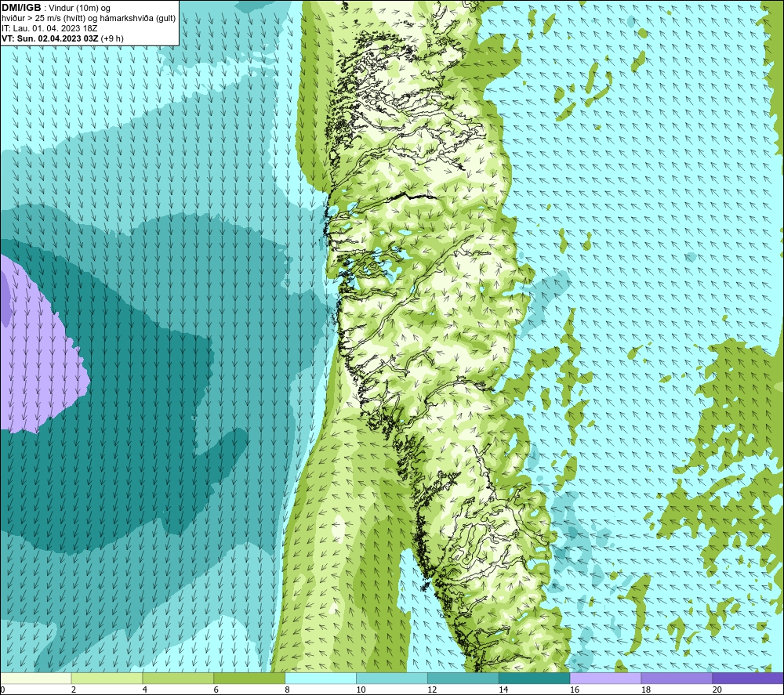Click the 16–18 m/s light purple legend swatch
Image resolution: width=784 pixels, height=695 pixels.
tap(605, 678)
